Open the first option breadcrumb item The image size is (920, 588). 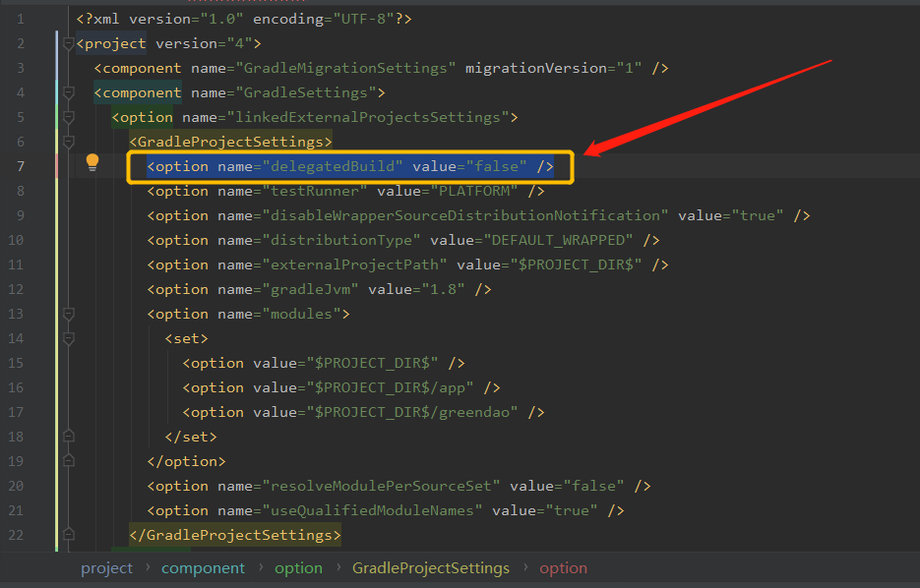[x=298, y=567]
